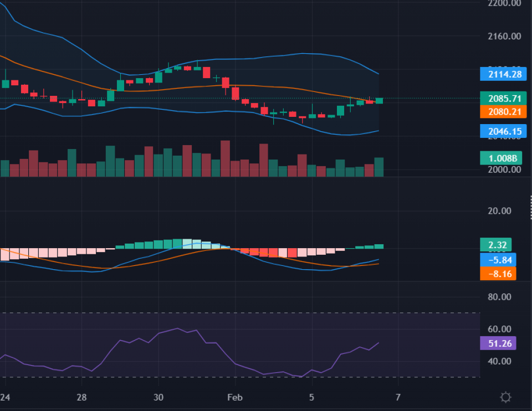Click the Feb date on time axis
532x411 pixels.
(x=235, y=397)
